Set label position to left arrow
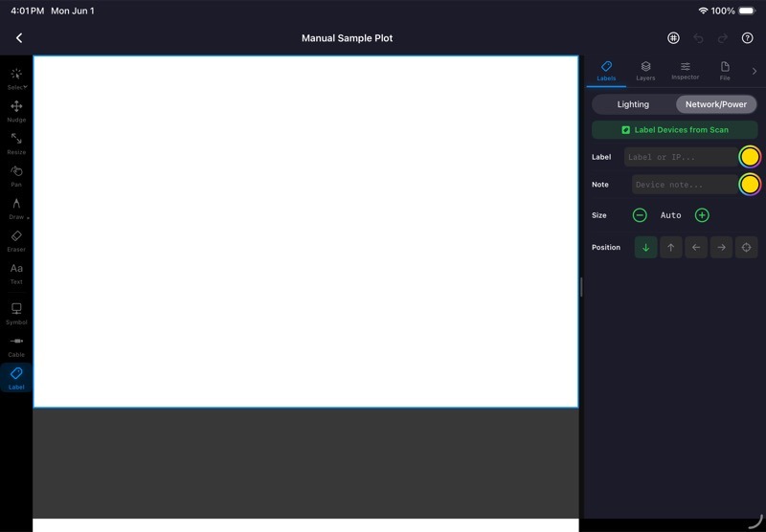The height and width of the screenshot is (532, 766). coord(696,248)
